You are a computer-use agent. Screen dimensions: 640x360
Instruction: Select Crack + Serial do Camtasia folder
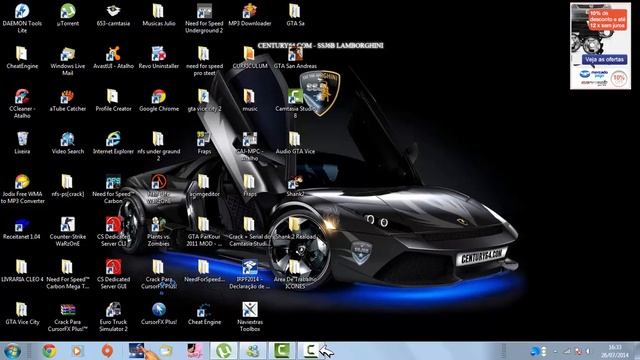[250, 231]
